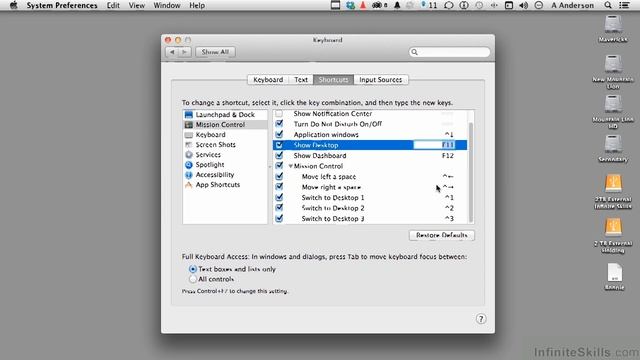Go back with the toolbar back arrow

(172, 52)
